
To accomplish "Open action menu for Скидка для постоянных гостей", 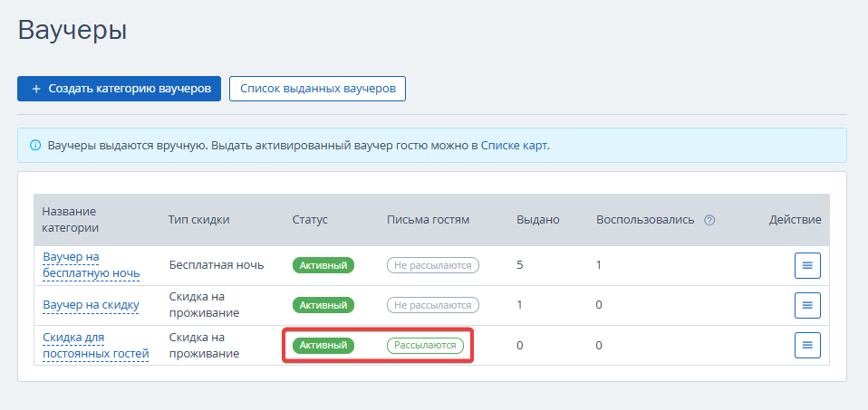I will pyautogui.click(x=807, y=345).
